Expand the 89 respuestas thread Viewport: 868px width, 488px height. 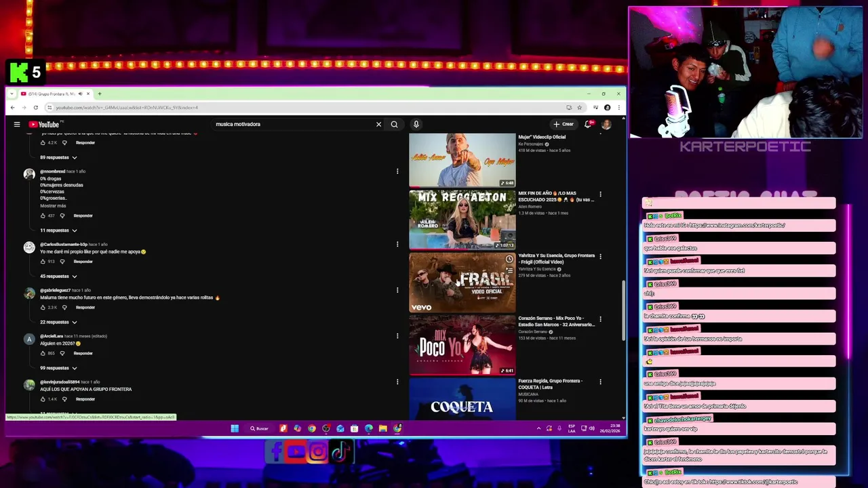click(x=58, y=157)
